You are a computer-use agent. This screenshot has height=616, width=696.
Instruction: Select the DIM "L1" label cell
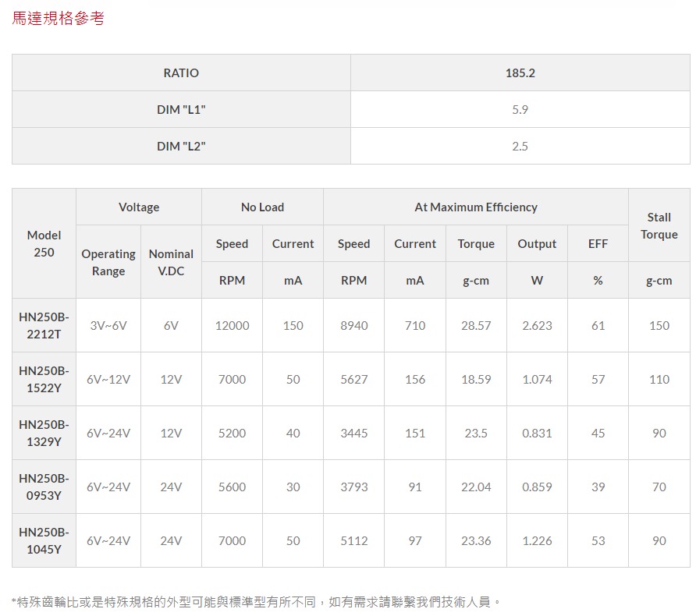click(181, 109)
